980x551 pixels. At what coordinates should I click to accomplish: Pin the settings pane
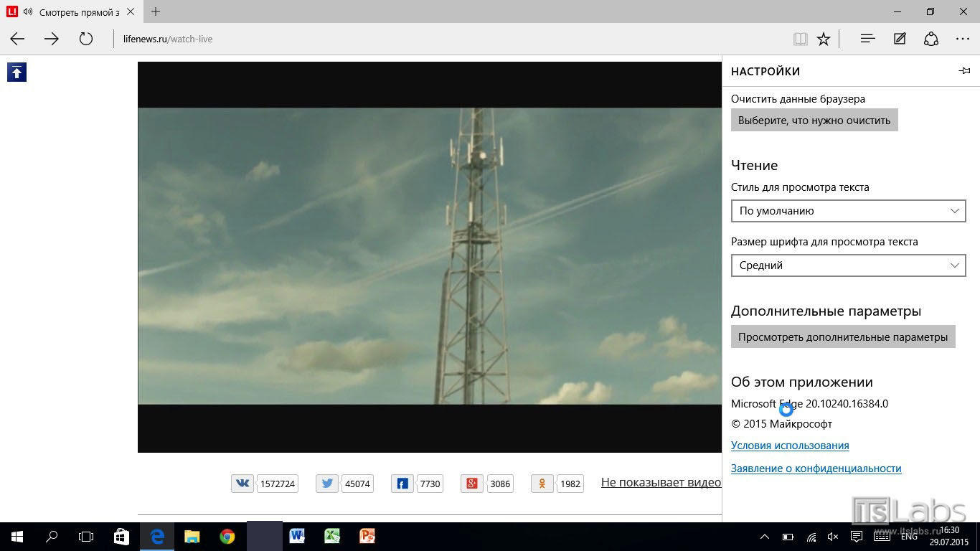(x=964, y=70)
